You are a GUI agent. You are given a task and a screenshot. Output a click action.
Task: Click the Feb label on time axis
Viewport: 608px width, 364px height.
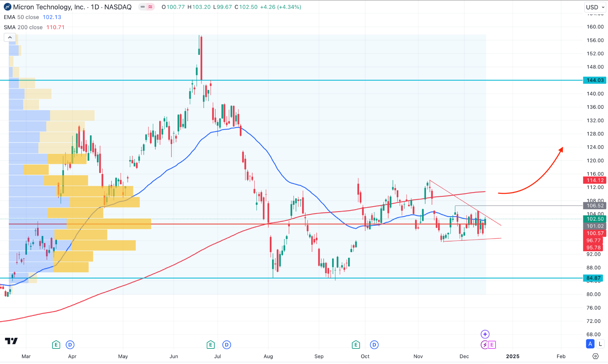coord(561,356)
